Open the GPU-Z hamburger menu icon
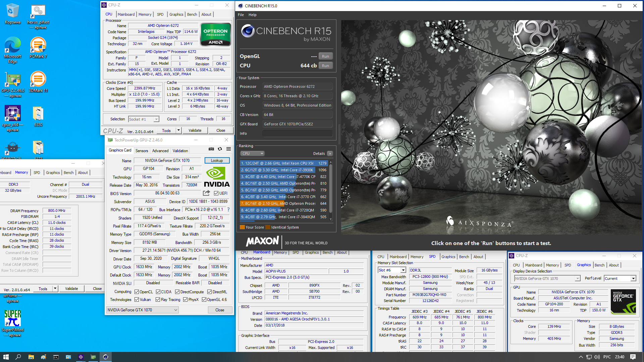Viewport: 644px width, 362px height. click(228, 149)
